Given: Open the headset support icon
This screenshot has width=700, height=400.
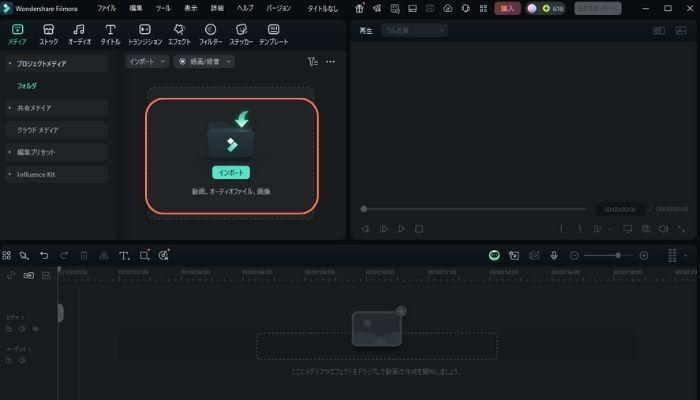Looking at the screenshot, I should click(466, 8).
